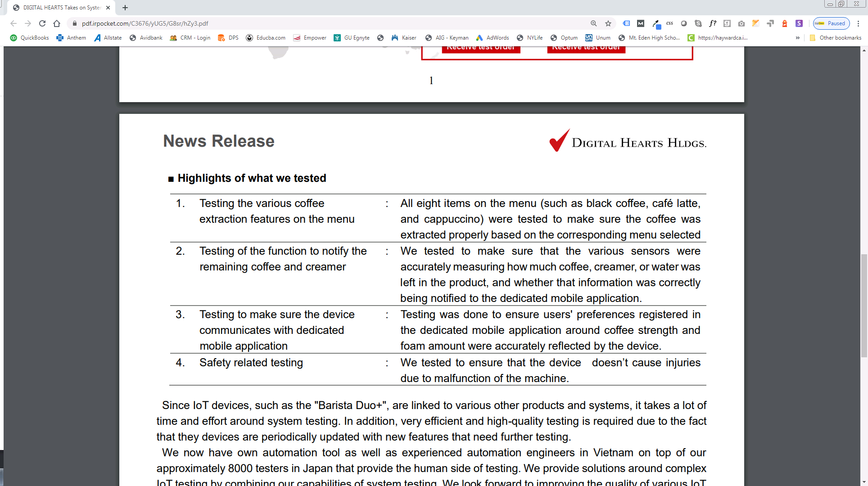This screenshot has width=868, height=486.
Task: Open the camera screenshot extension
Action: pyautogui.click(x=741, y=23)
